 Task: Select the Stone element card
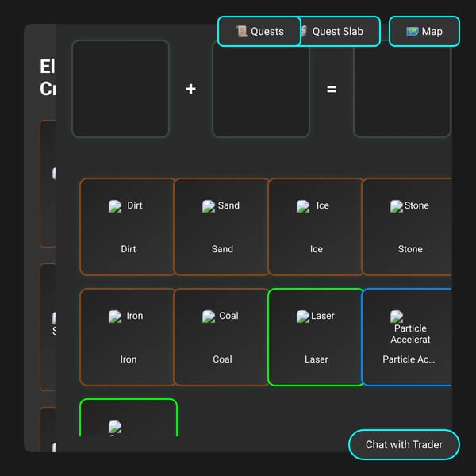pos(407,227)
